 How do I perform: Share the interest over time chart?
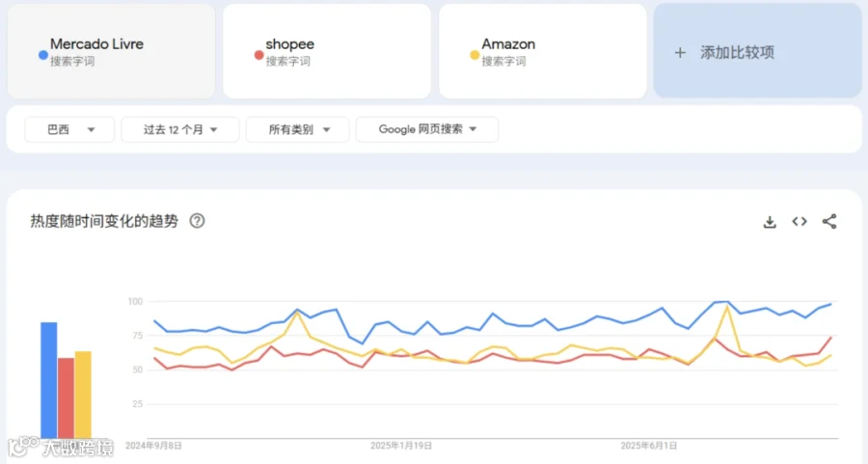click(x=829, y=222)
